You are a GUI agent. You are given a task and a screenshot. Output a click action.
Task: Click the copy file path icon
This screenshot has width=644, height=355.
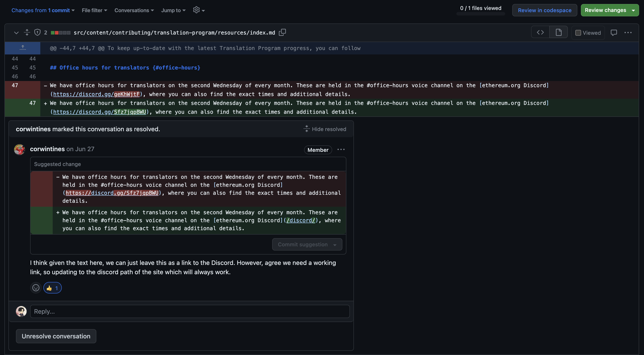click(282, 32)
